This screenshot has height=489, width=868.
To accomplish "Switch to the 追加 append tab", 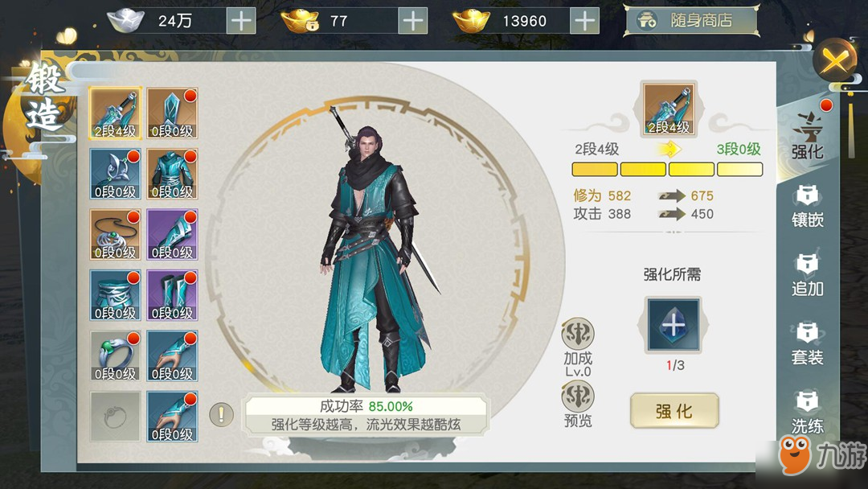I will pyautogui.click(x=807, y=276).
